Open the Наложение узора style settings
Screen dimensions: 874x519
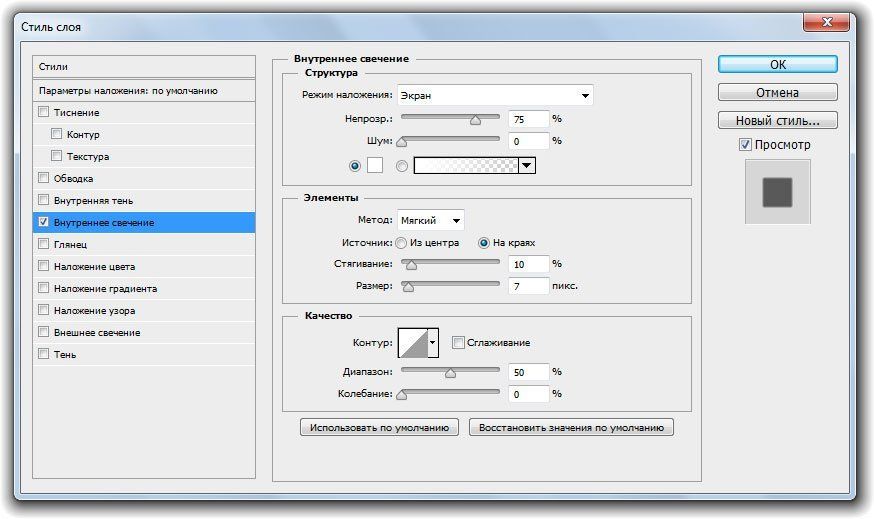(x=94, y=311)
